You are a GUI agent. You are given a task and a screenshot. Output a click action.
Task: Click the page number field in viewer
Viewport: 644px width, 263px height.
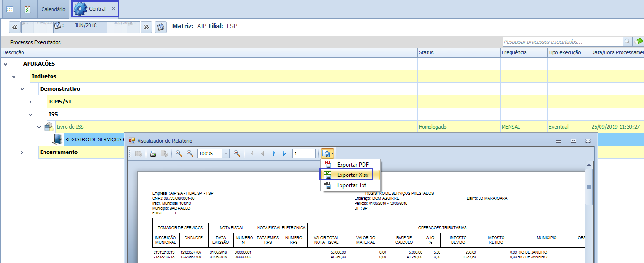[x=303, y=153]
